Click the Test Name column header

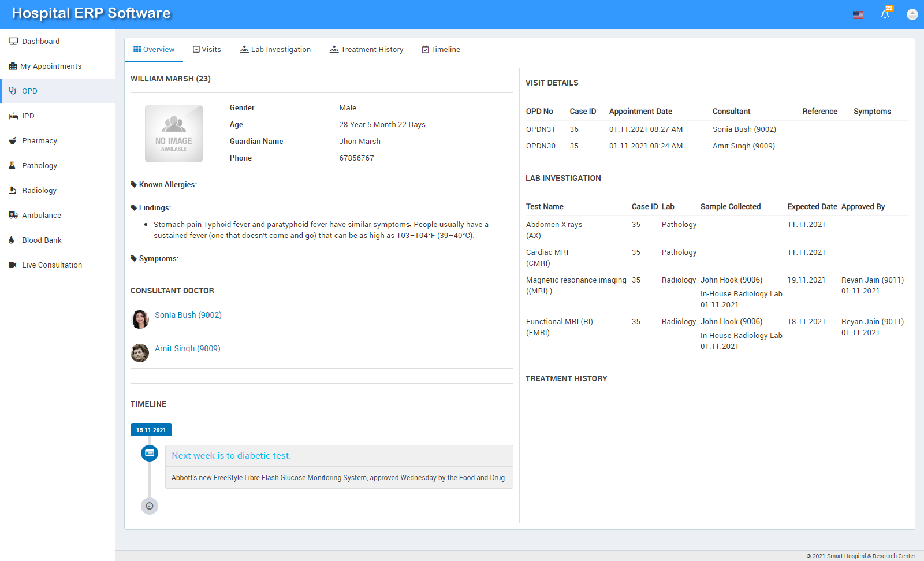tap(545, 207)
